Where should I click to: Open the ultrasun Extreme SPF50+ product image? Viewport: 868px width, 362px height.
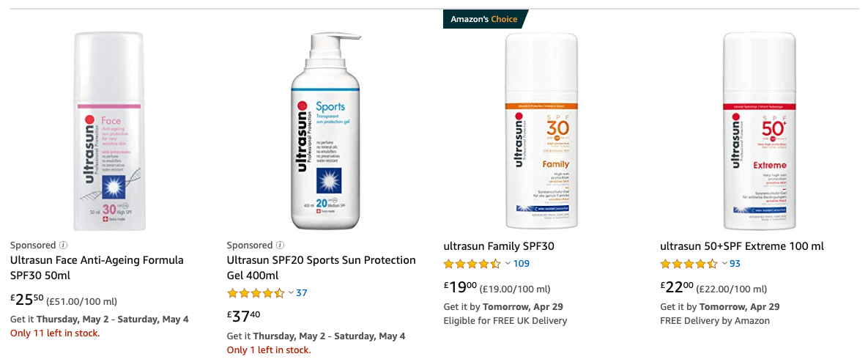tap(759, 132)
